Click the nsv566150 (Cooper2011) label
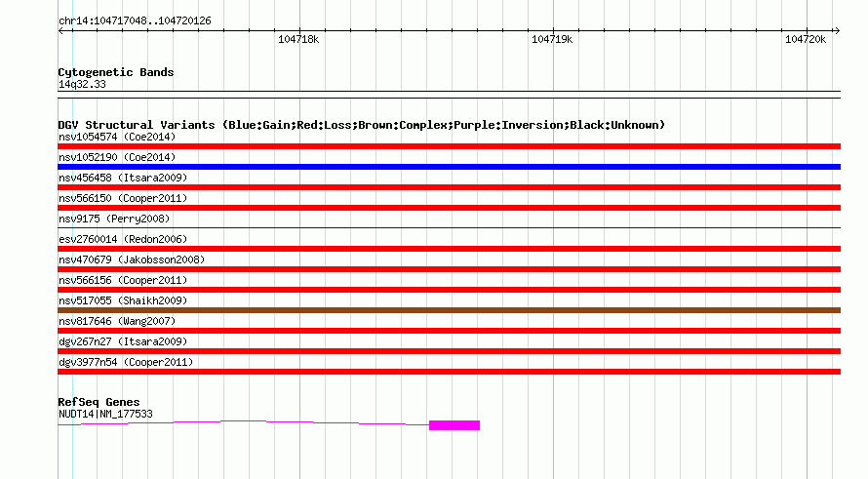 point(123,198)
